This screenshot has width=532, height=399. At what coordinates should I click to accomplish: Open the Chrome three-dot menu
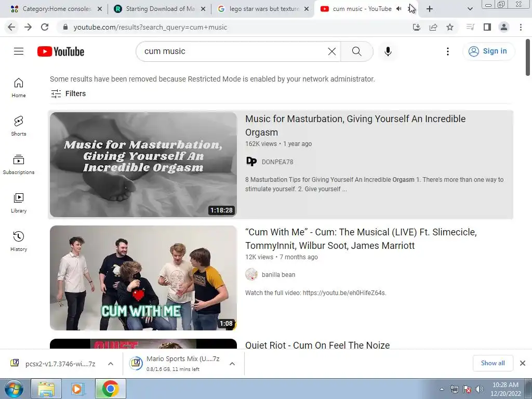(521, 27)
